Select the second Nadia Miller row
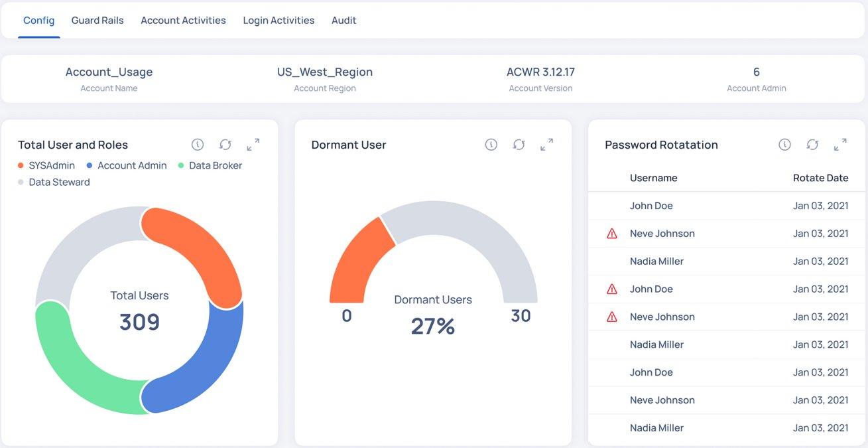Screen dimensions: 868x448 pyautogui.click(x=727, y=344)
